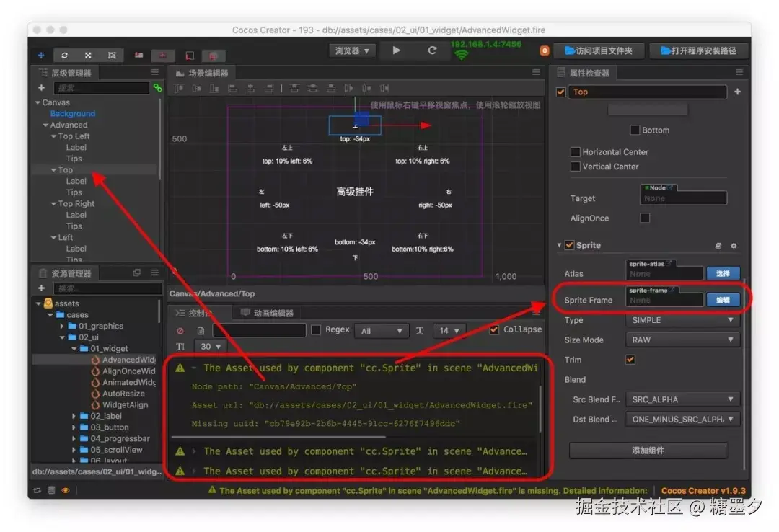Click the orange notification badge
779x532 pixels.
[545, 50]
